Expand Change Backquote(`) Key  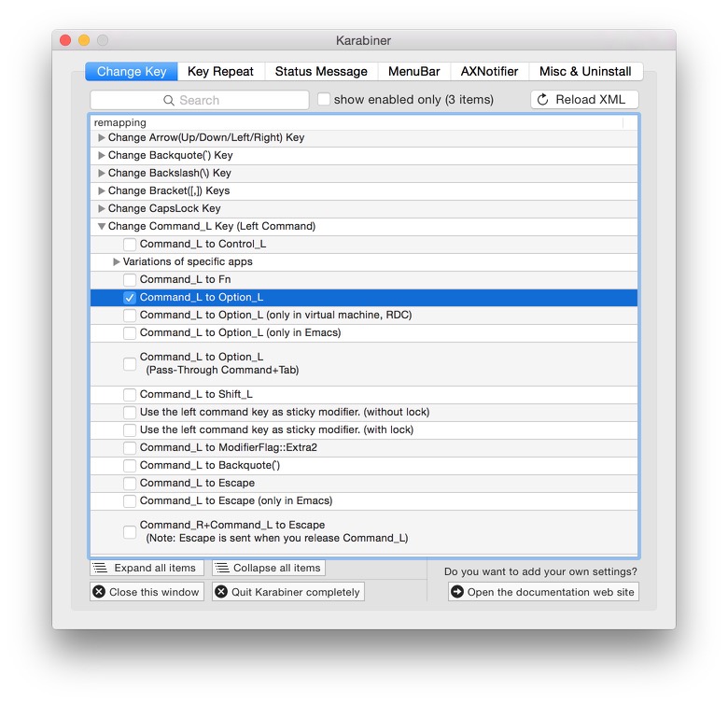click(101, 155)
